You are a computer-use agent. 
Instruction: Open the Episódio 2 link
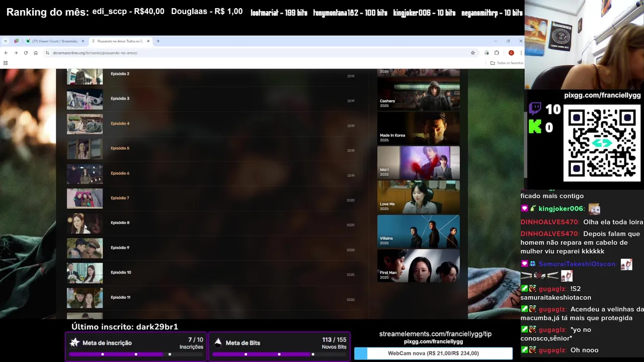120,74
